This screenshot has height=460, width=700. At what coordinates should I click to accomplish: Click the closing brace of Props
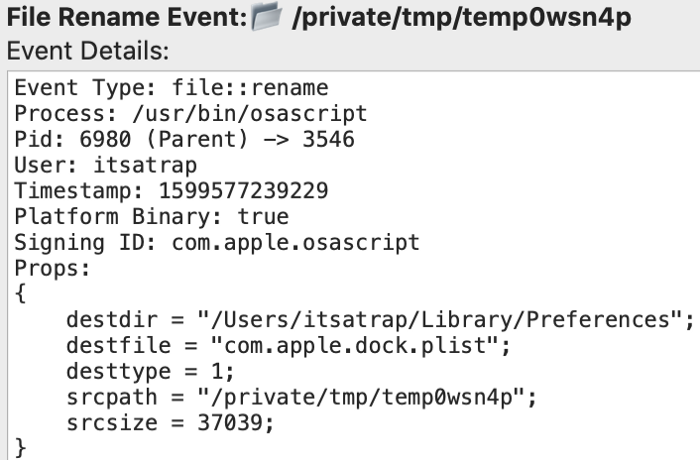pos(21,446)
